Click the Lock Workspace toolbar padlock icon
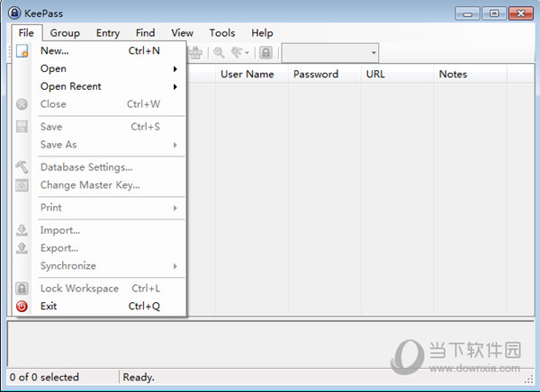 tap(265, 53)
